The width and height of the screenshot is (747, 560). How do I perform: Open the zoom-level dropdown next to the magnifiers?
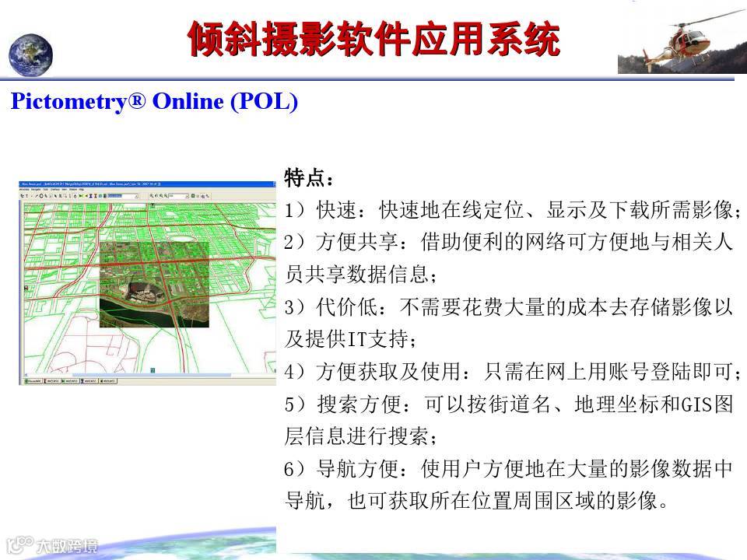[x=188, y=196]
